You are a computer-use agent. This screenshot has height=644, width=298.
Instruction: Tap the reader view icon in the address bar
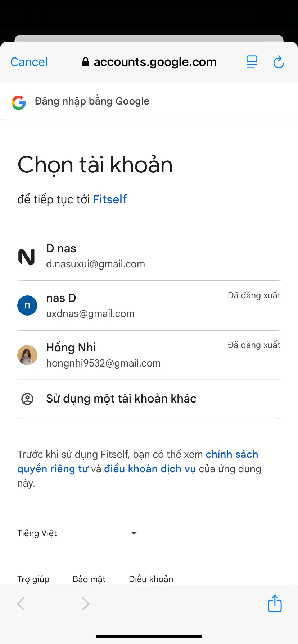252,62
